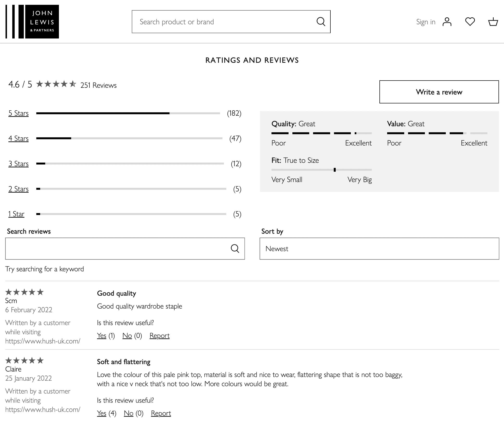Open the wishlist heart icon

tap(470, 22)
